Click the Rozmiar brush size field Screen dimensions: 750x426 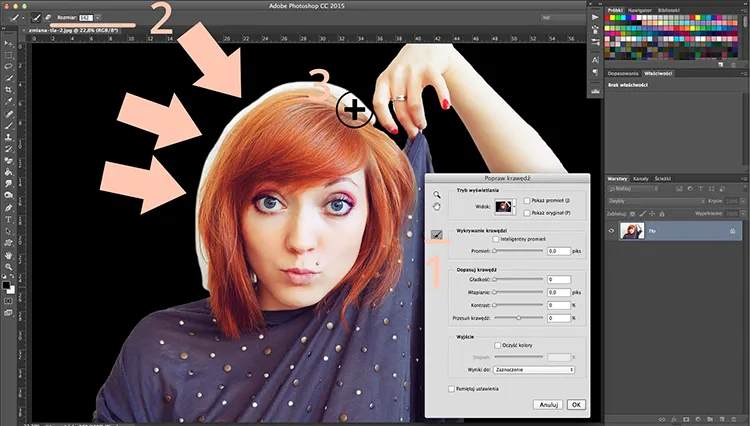coord(86,18)
